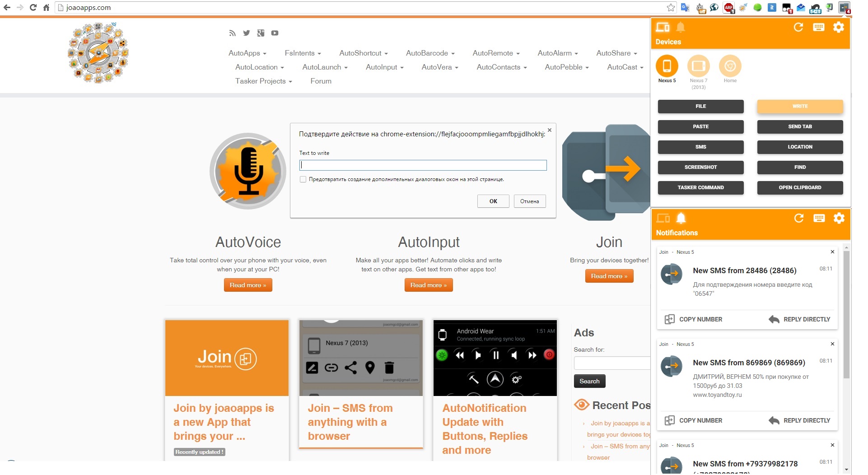868x475 pixels.
Task: Expand the AutoShortcut menu
Action: (364, 53)
